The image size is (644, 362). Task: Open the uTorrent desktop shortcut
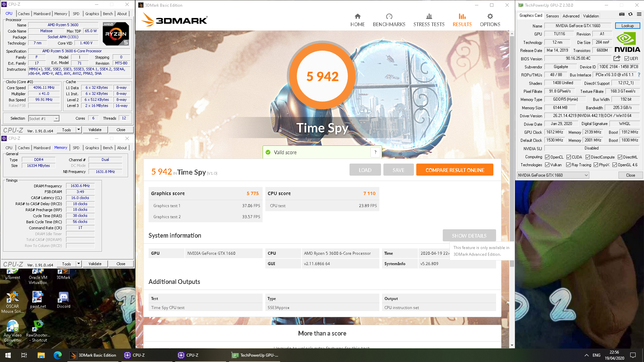13,274
